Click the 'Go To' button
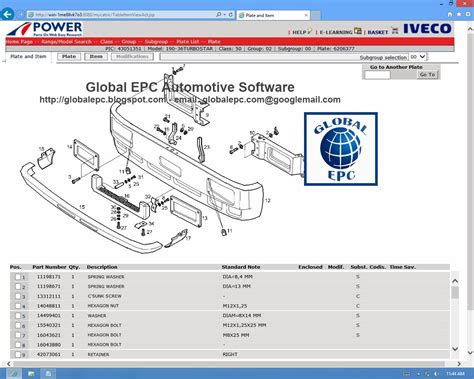474x379 pixels. coord(427,75)
